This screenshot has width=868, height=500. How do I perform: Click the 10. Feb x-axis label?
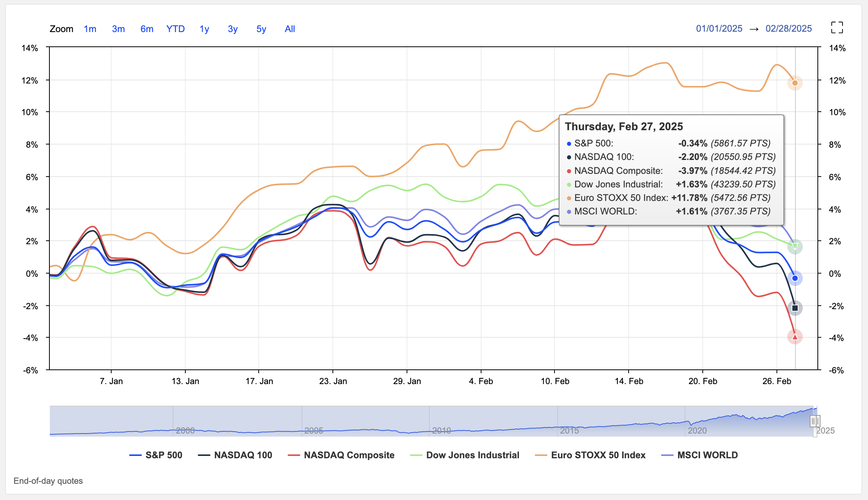click(555, 381)
